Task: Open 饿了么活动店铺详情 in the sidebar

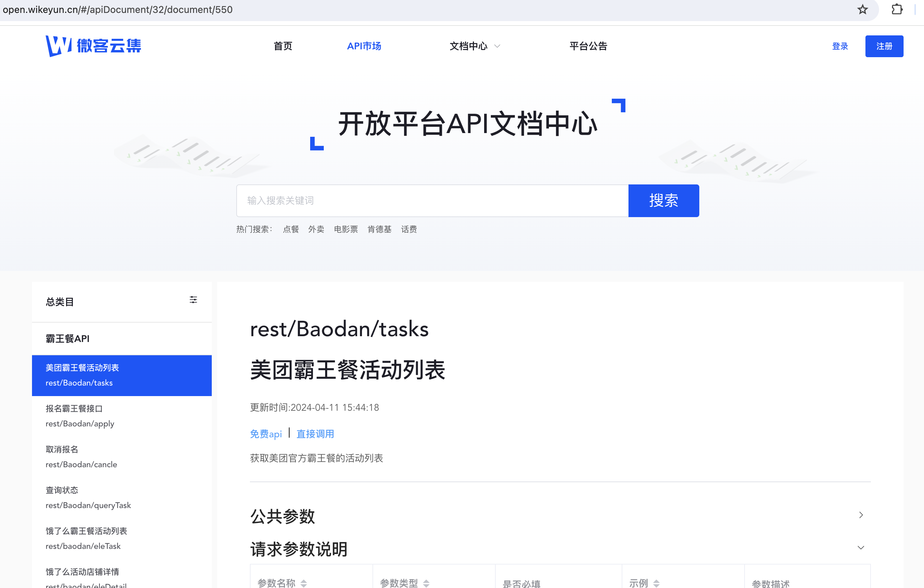Action: 122,574
